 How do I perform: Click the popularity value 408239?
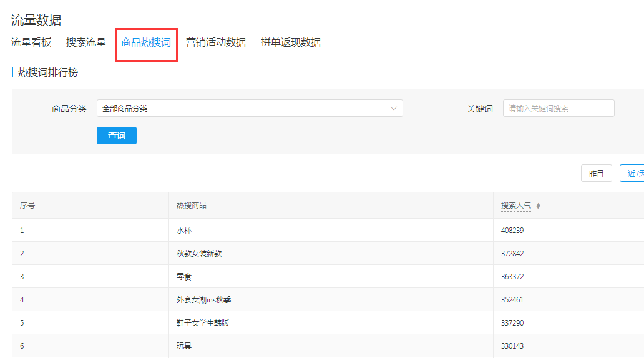pyautogui.click(x=512, y=231)
